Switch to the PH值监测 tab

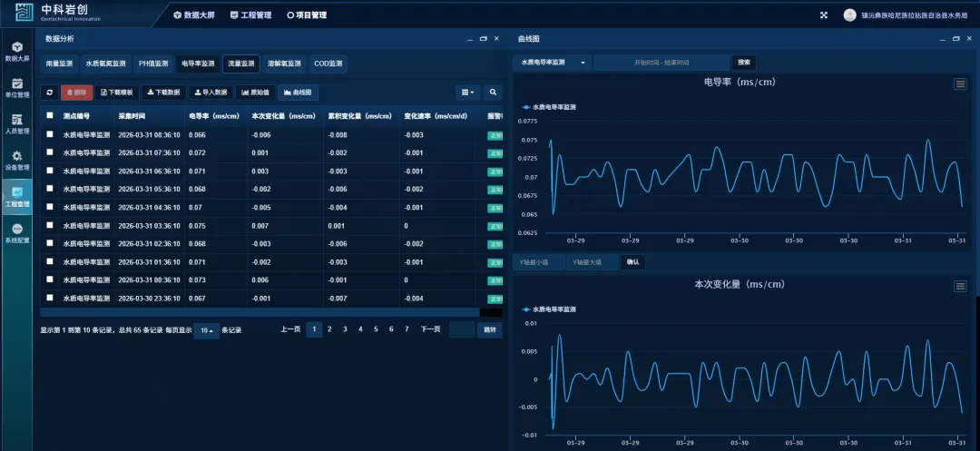point(153,64)
